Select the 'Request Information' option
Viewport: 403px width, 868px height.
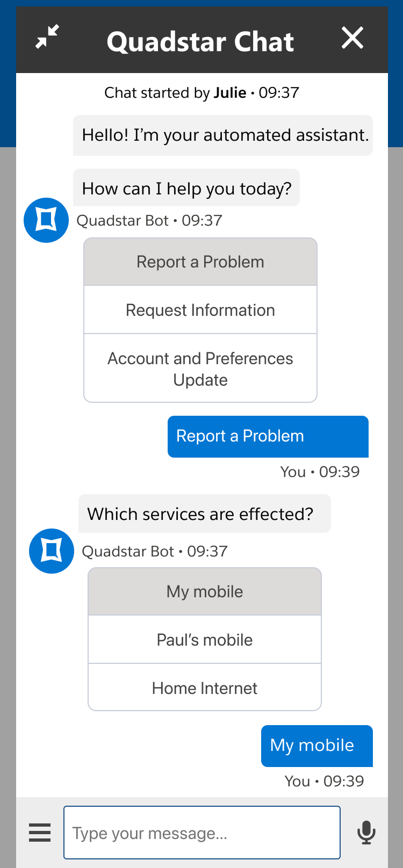tap(200, 310)
